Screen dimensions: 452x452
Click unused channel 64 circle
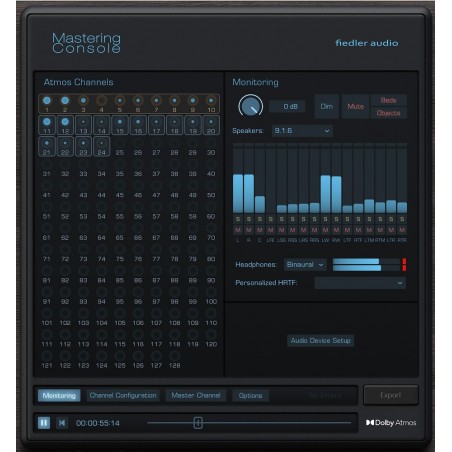(x=102, y=229)
